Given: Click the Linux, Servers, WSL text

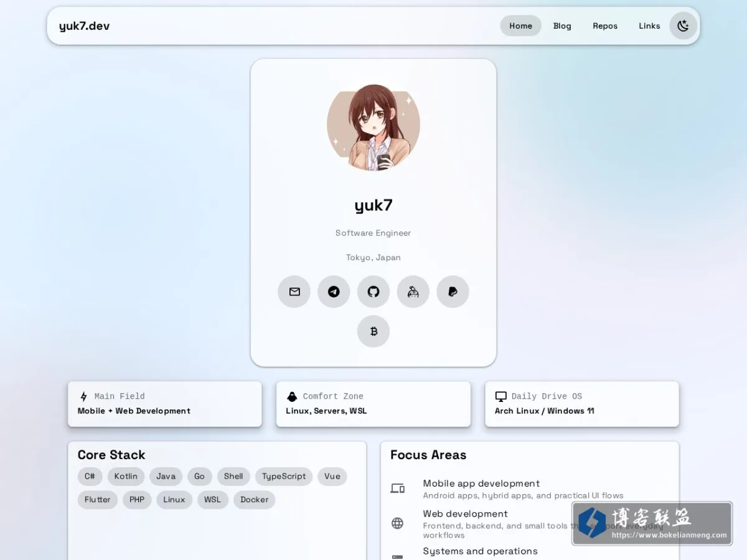Looking at the screenshot, I should coord(326,411).
